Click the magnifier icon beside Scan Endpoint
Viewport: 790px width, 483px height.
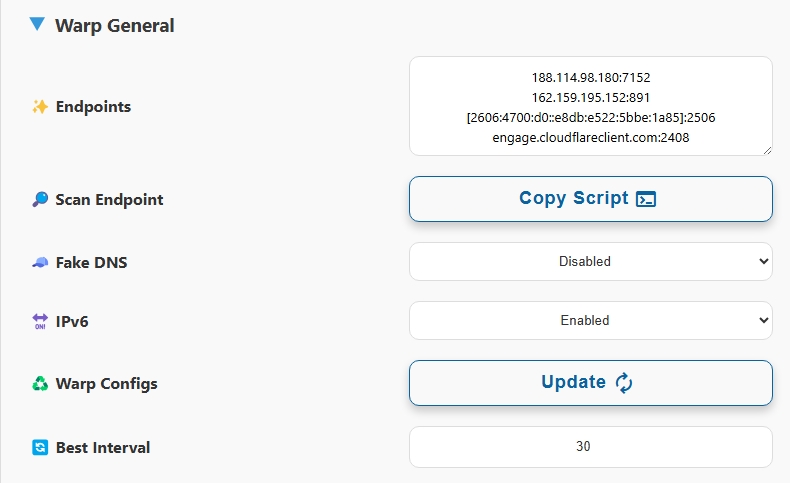pos(40,199)
